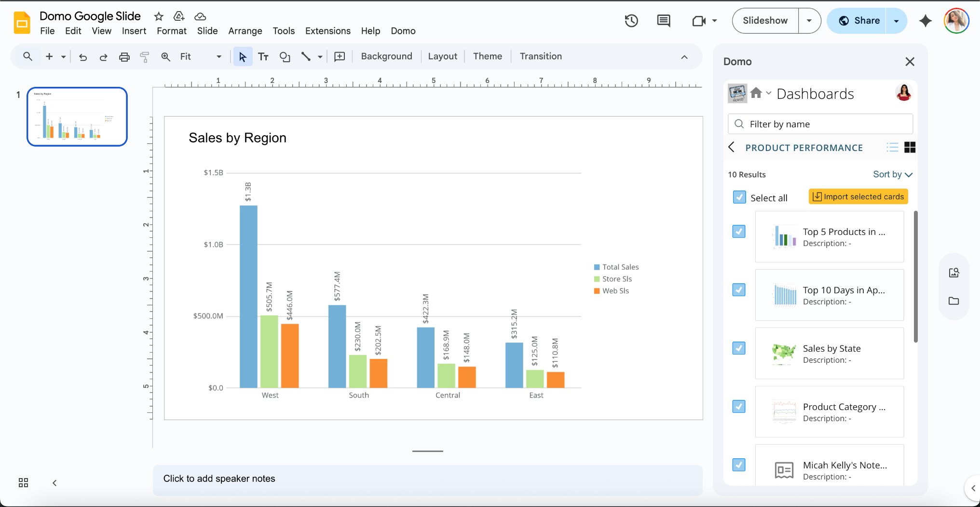The image size is (980, 507).
Task: Open the Domo menu
Action: 403,31
